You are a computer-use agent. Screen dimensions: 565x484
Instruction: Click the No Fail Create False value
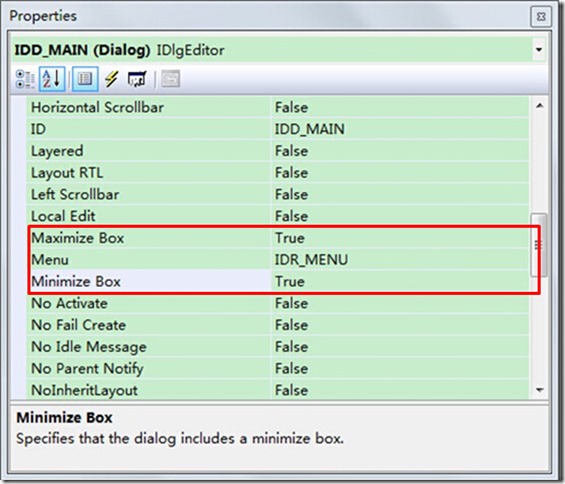400,325
